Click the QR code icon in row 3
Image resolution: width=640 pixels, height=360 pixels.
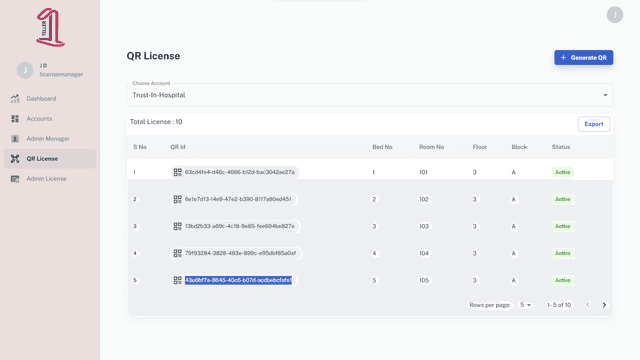178,226
